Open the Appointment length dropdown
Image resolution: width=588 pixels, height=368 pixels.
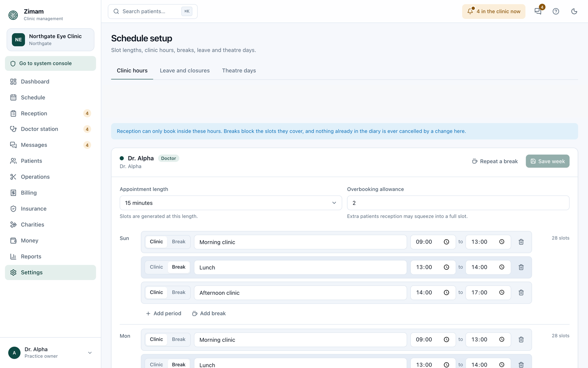[231, 203]
